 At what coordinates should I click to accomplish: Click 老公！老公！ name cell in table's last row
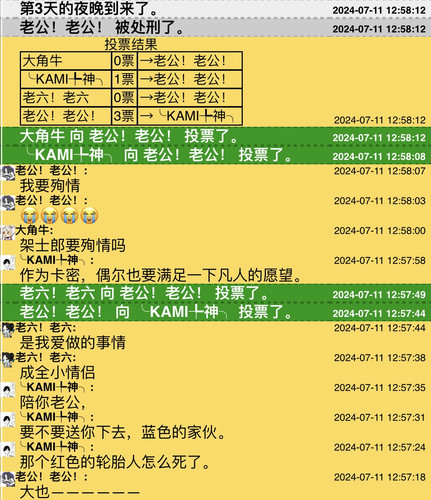coord(66,116)
